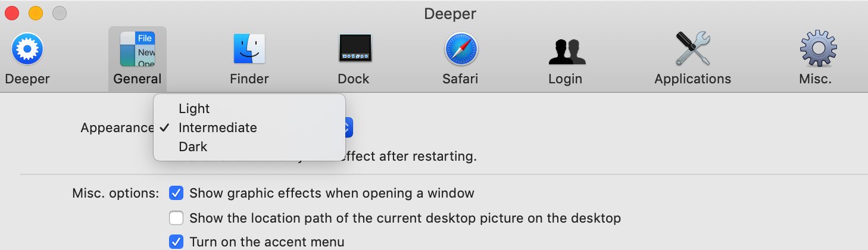Image resolution: width=868 pixels, height=250 pixels.
Task: Minimize the Deeper window
Action: tap(36, 12)
